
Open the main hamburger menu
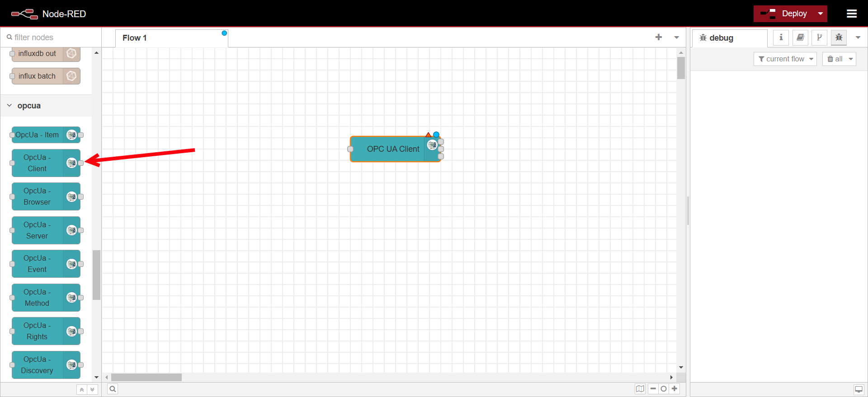coord(852,14)
